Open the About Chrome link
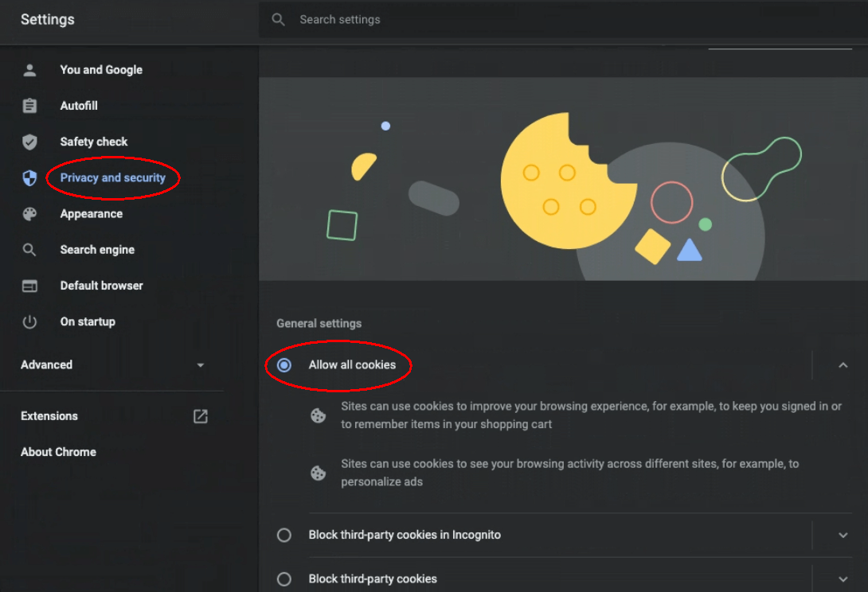This screenshot has height=592, width=868. 58,452
